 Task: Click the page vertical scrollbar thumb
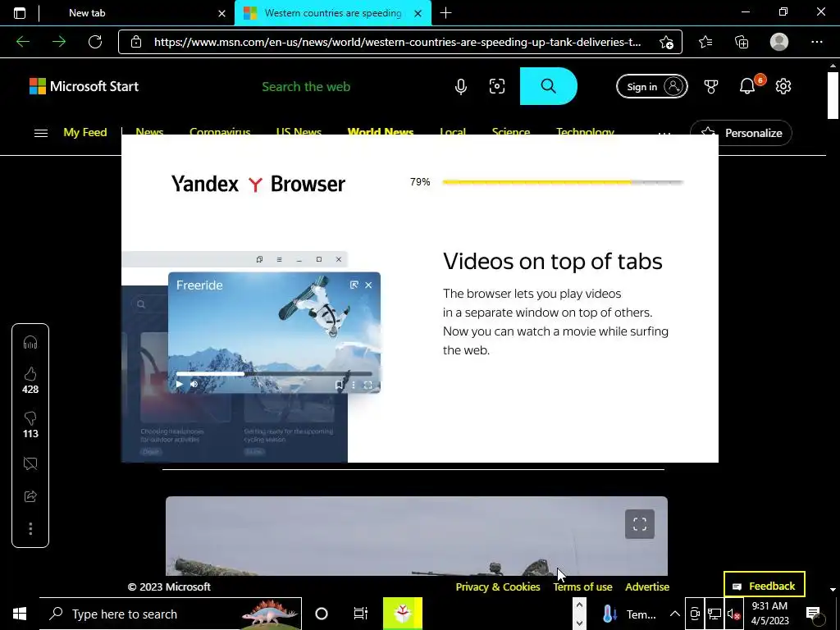[833, 95]
